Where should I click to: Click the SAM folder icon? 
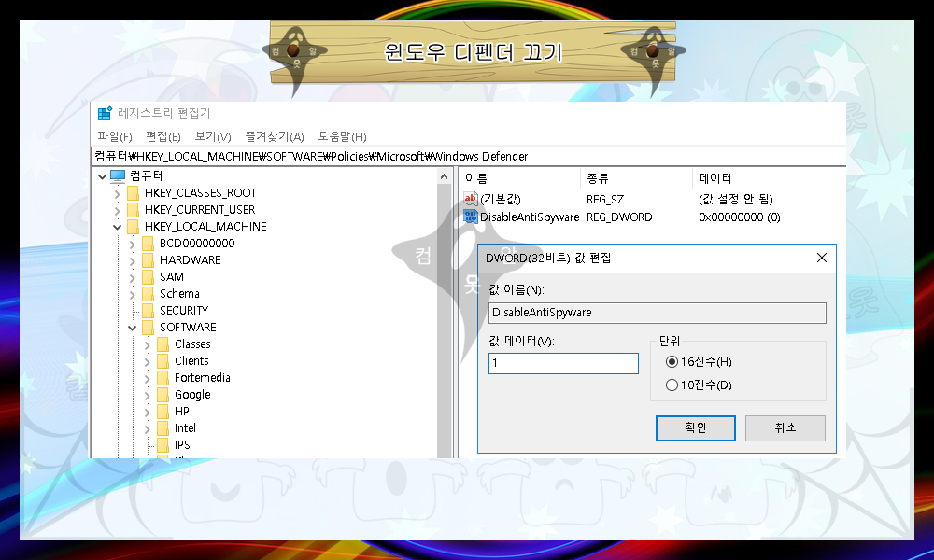tap(149, 276)
